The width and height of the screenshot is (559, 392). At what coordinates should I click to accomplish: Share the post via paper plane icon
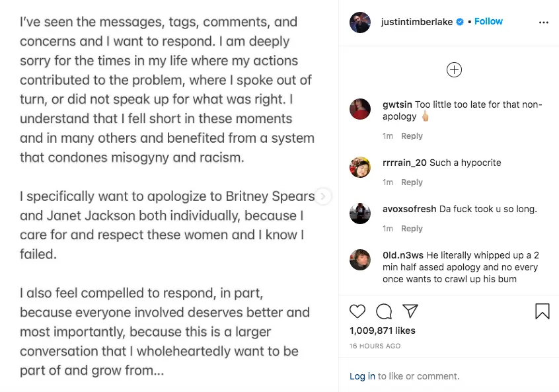pos(410,311)
